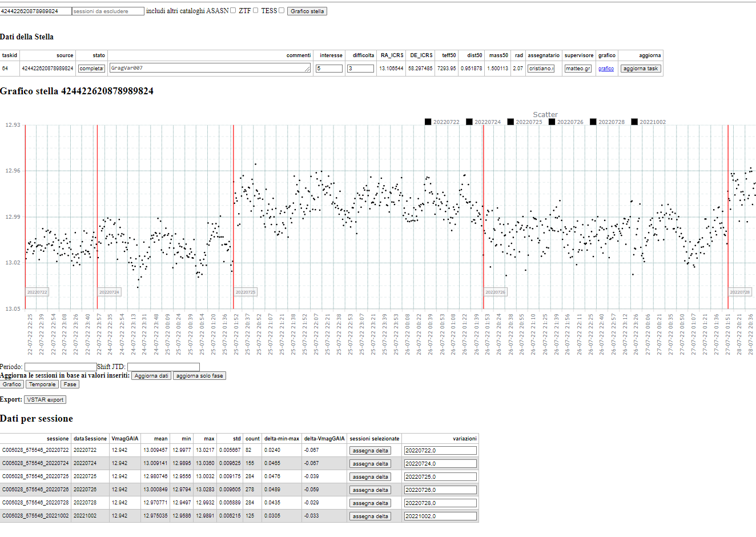The width and height of the screenshot is (756, 537).
Task: Toggle the 20220726 legend square
Action: click(552, 122)
